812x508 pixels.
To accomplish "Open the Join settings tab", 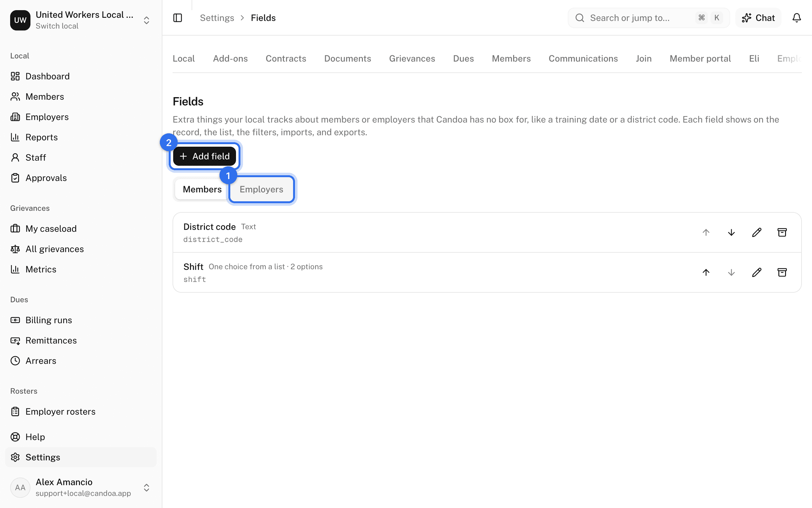I will 643,58.
